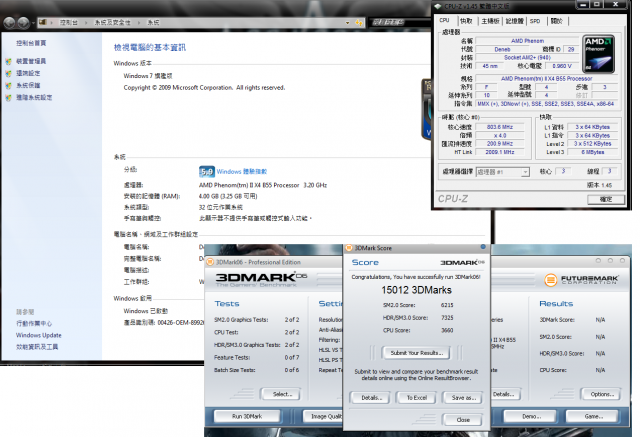Screen dimensions: 640x437
Task: Click the 3DMARK06 logo in main window
Action: 261,278
